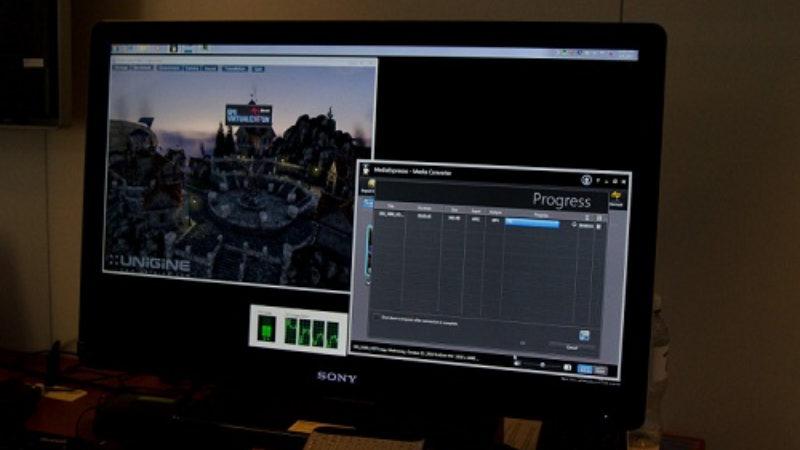Screen dimensions: 800x450
Task: Click Convert icon in MediaEspresso top right
Action: tap(616, 198)
